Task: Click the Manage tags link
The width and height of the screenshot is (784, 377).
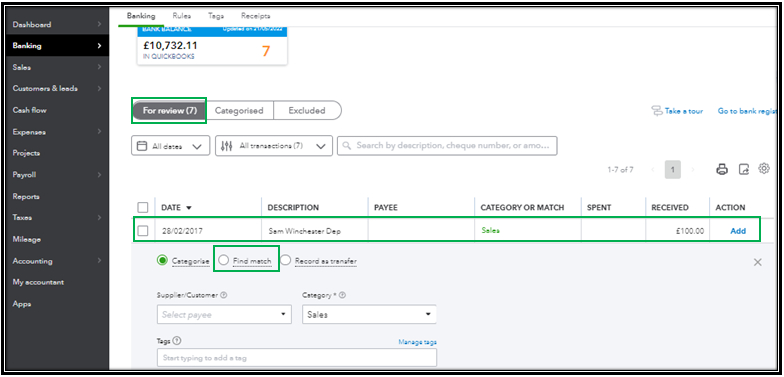Action: pyautogui.click(x=418, y=342)
